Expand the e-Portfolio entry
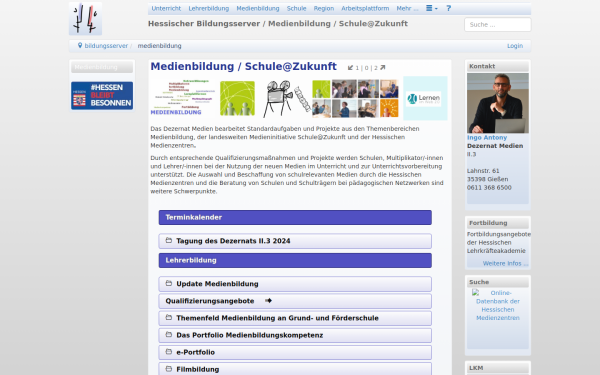The image size is (600, 375). click(x=295, y=352)
